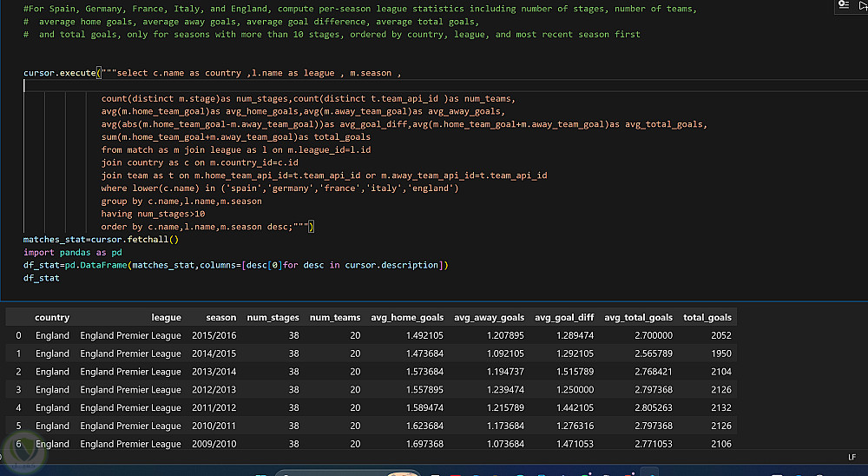Click the 'avg_home_goals' column header
The height and width of the screenshot is (476, 868).
tap(407, 317)
